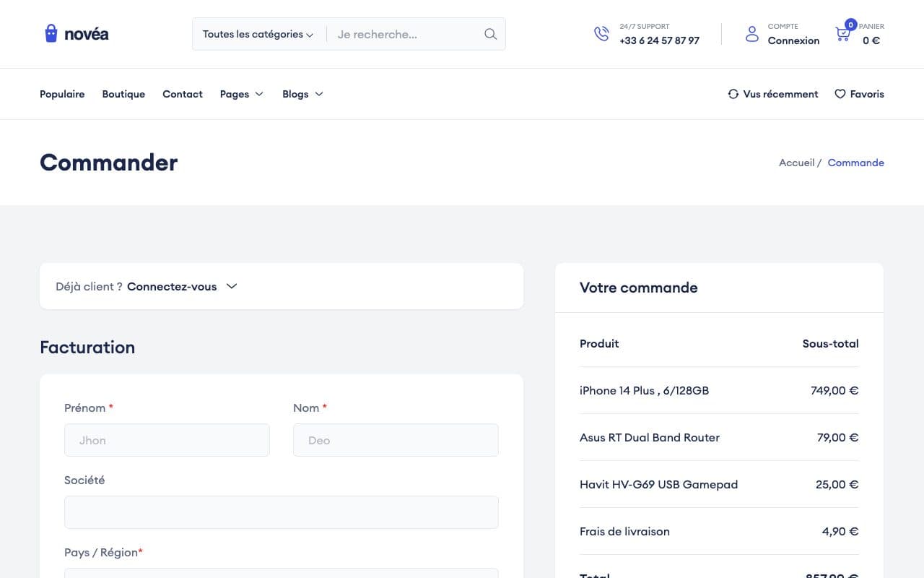The image size is (924, 578).
Task: Open the Blogs menu
Action: point(295,94)
